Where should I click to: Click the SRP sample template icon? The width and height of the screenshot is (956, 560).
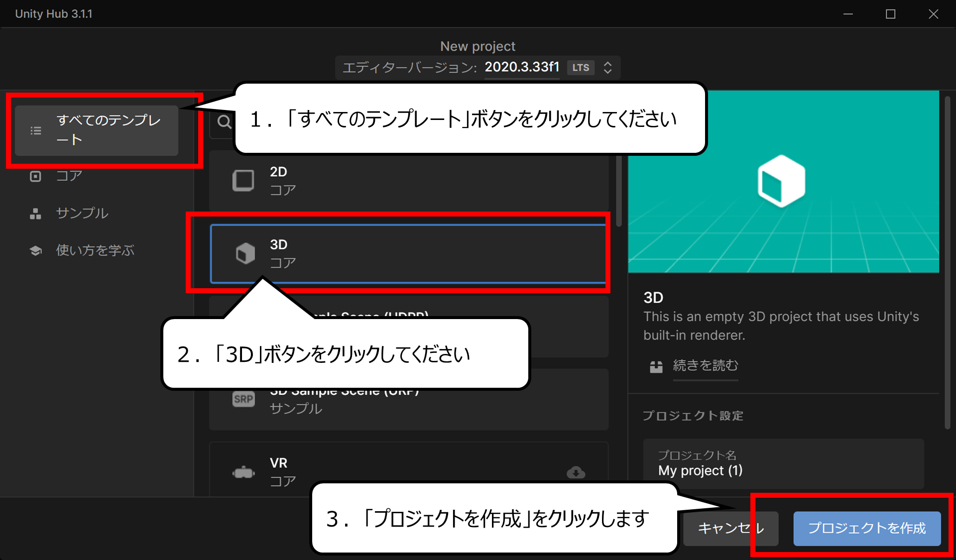point(243,399)
